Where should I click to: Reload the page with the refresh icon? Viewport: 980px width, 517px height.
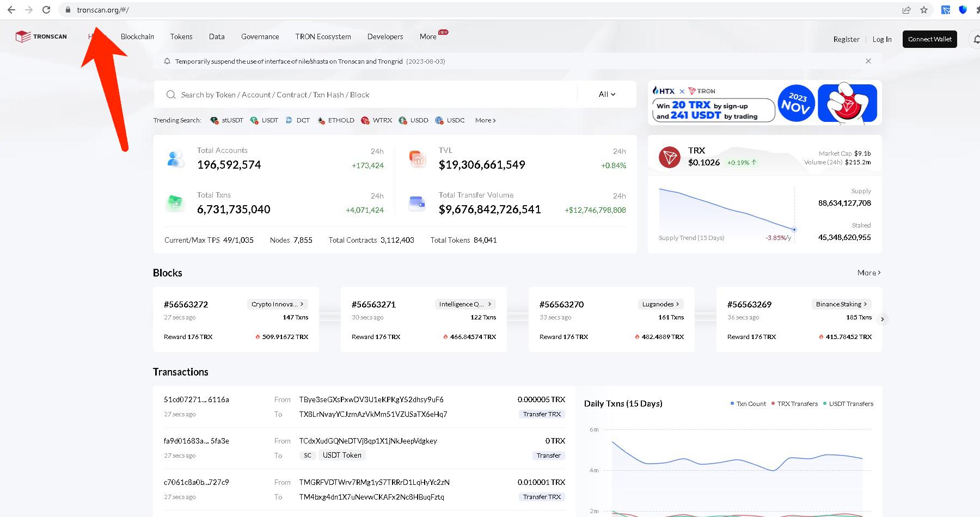(x=47, y=10)
